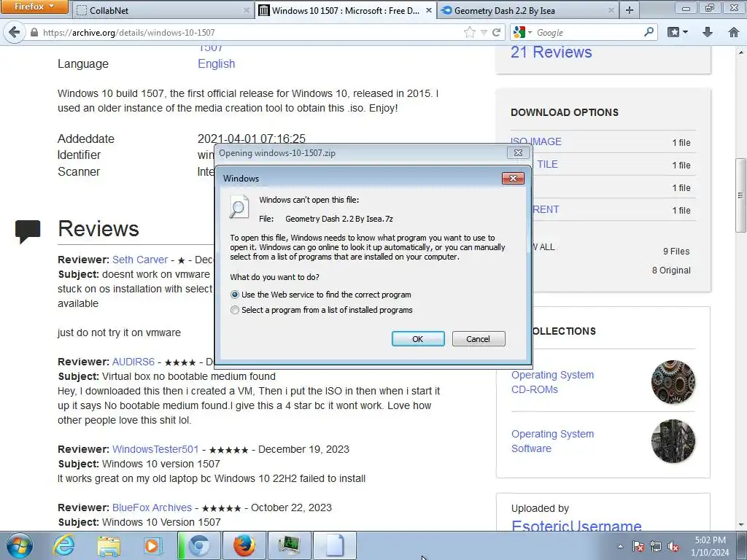Click the muted volume tray icon
Screen dimensions: 747x560
pos(673,547)
